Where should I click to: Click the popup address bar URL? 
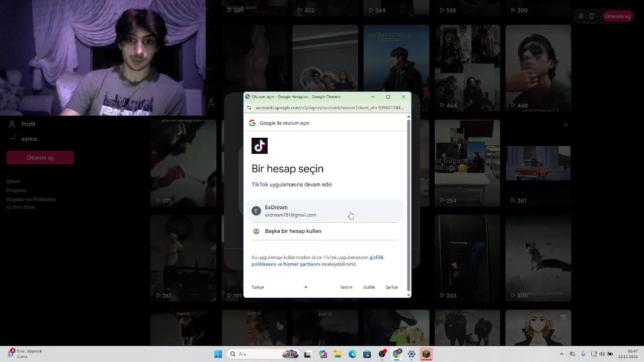tap(330, 108)
